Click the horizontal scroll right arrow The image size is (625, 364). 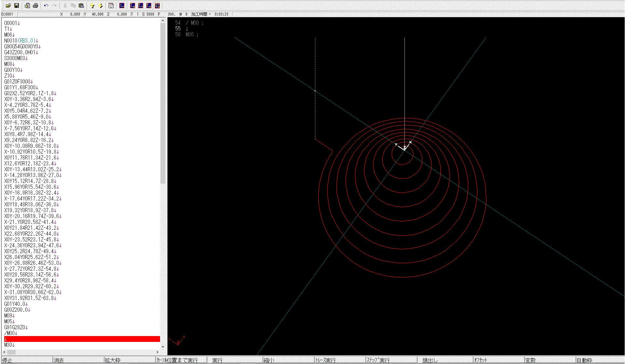157,352
